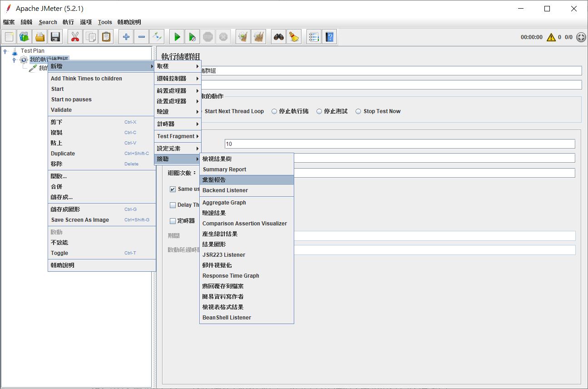Click Save Screen As Image entry
The width and height of the screenshot is (588, 389).
click(102, 220)
